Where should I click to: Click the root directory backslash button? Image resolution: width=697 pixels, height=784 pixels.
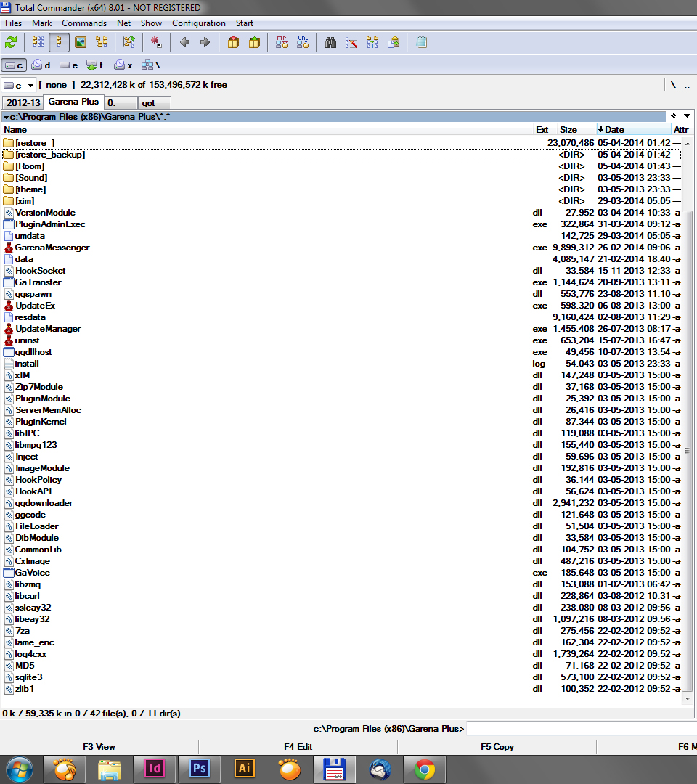click(673, 85)
